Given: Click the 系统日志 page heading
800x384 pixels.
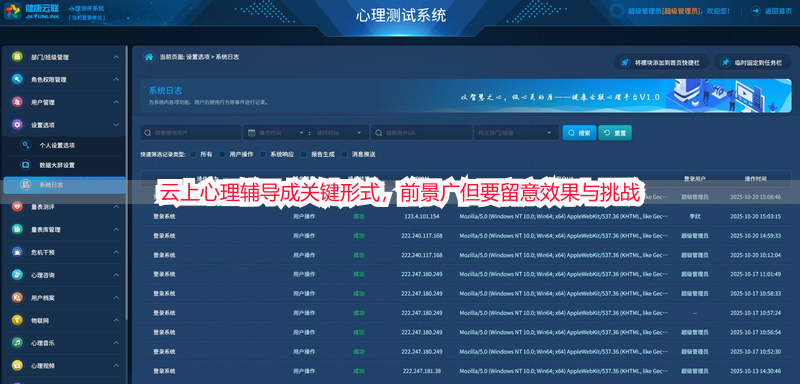Looking at the screenshot, I should click(x=165, y=91).
